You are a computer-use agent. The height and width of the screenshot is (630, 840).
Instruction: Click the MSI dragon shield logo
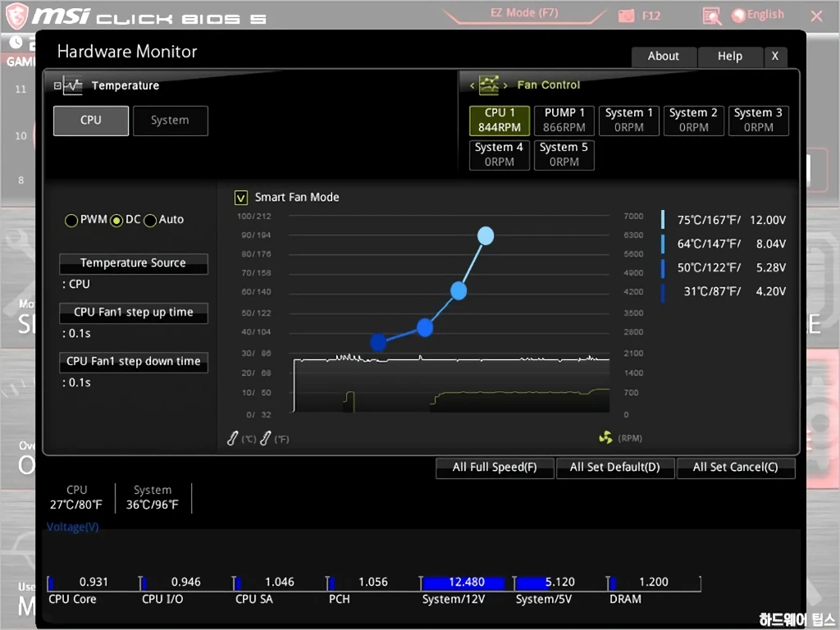tap(16, 16)
